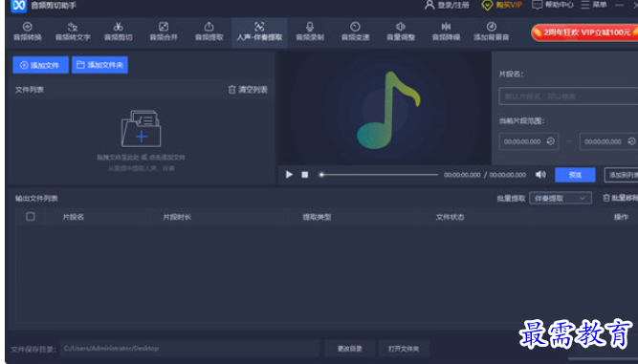Open the 音频合并 audio merge tool
The width and height of the screenshot is (638, 364).
point(164,32)
